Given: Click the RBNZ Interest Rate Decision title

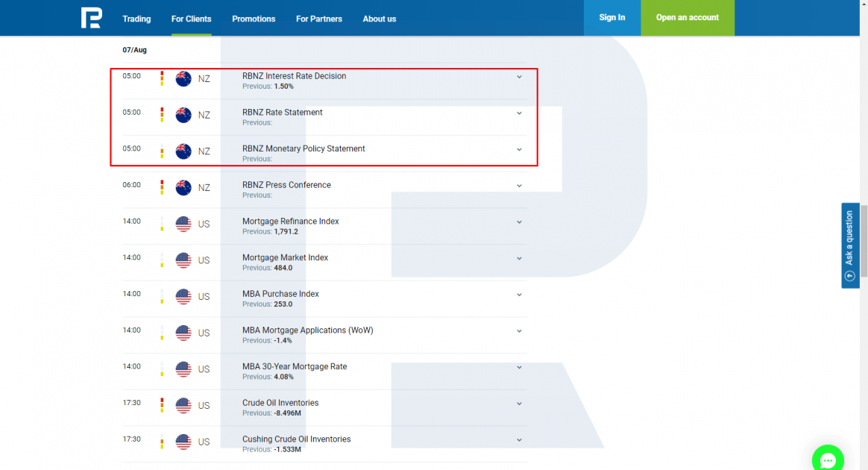Looking at the screenshot, I should pos(294,76).
